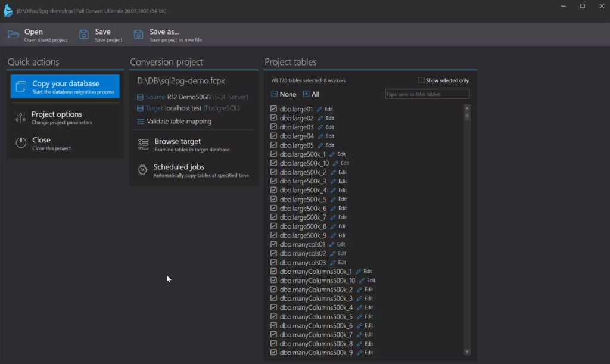The height and width of the screenshot is (364, 610).
Task: Select the dbo.large500k_7 table name
Action: coord(303,217)
